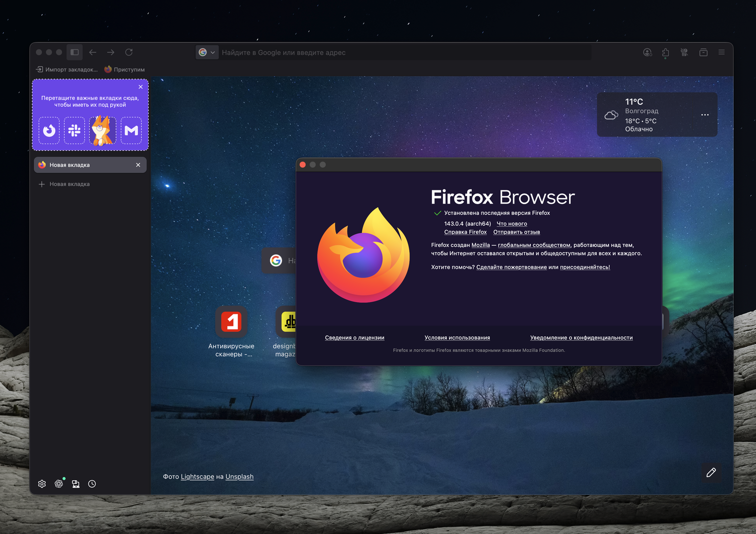756x534 pixels.
Task: Open the Отправить отзыв link
Action: pyautogui.click(x=517, y=232)
